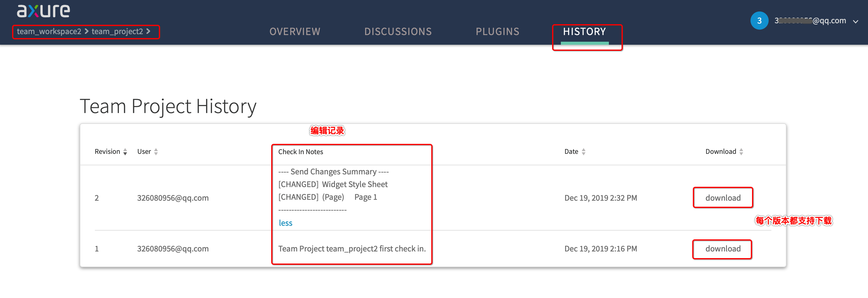
Task: Sort by the User column
Action: tap(148, 152)
